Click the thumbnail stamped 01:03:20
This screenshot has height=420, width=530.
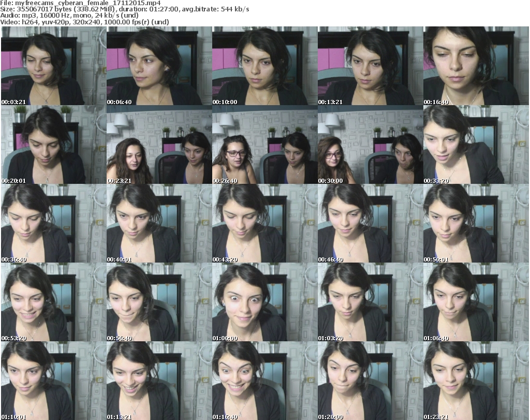(x=370, y=302)
